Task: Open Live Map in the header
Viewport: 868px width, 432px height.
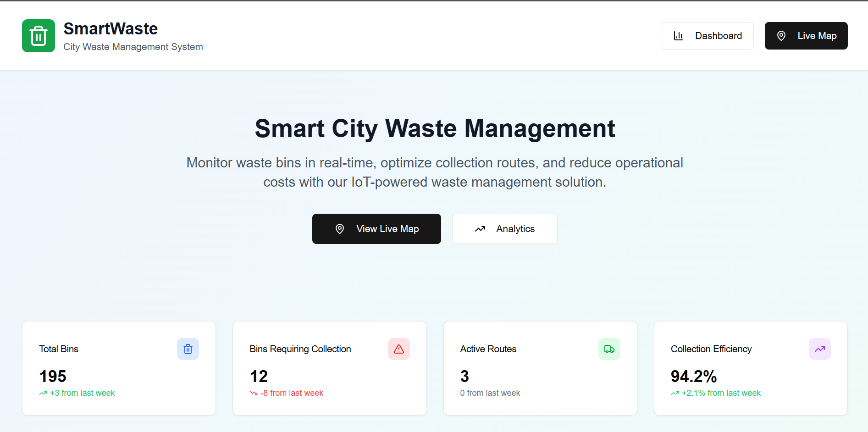Action: tap(806, 36)
